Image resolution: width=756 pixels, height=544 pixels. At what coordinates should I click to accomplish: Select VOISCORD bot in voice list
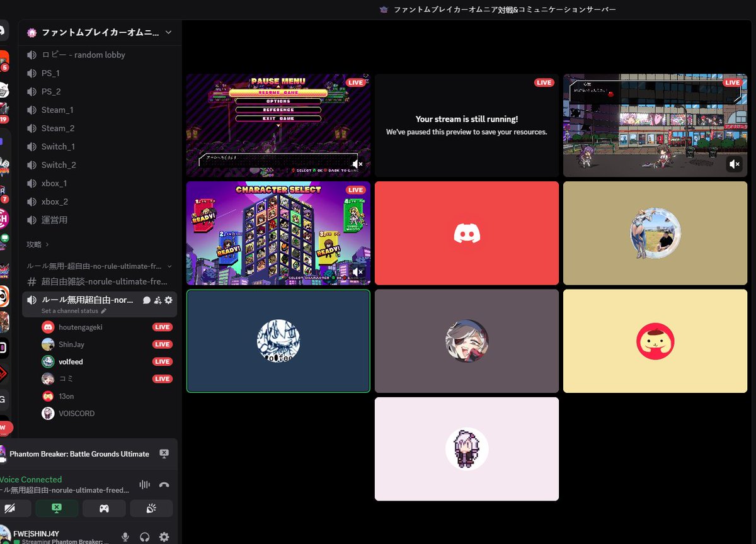point(106,414)
